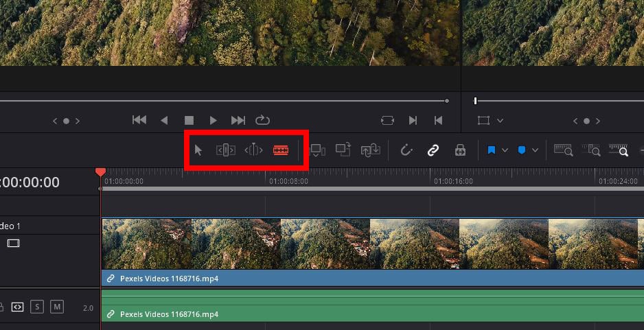The image size is (644, 330).
Task: Toggle the position lock icon
Action: coord(460,150)
